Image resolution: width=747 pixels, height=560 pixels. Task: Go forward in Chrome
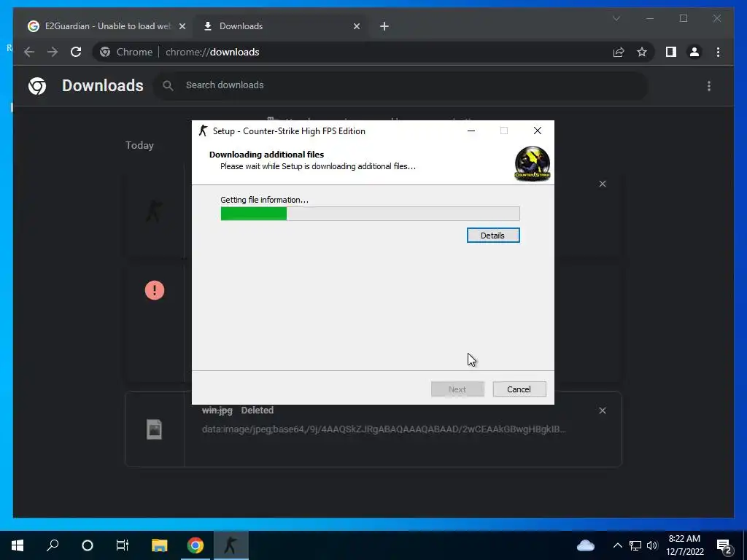click(x=53, y=52)
